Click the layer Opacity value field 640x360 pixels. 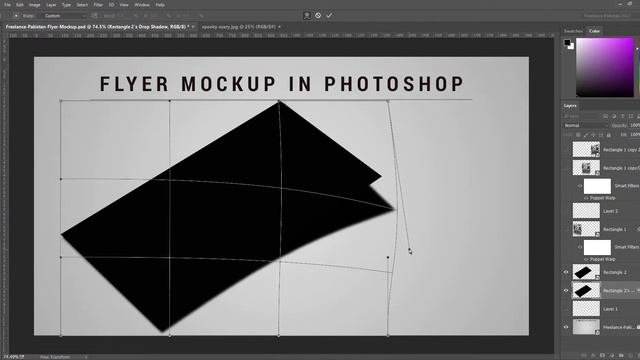[x=635, y=126]
